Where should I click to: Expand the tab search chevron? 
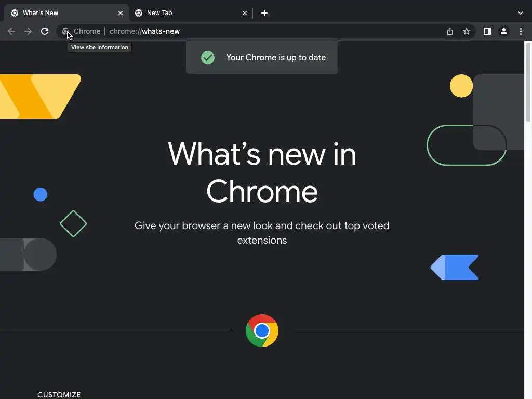[x=521, y=13]
